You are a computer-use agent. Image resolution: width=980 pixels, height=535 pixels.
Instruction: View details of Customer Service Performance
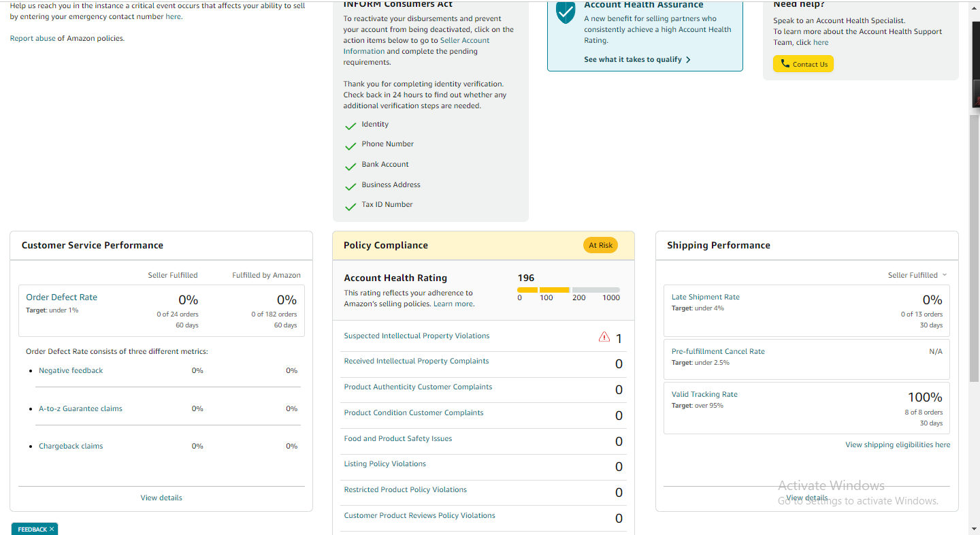(161, 498)
